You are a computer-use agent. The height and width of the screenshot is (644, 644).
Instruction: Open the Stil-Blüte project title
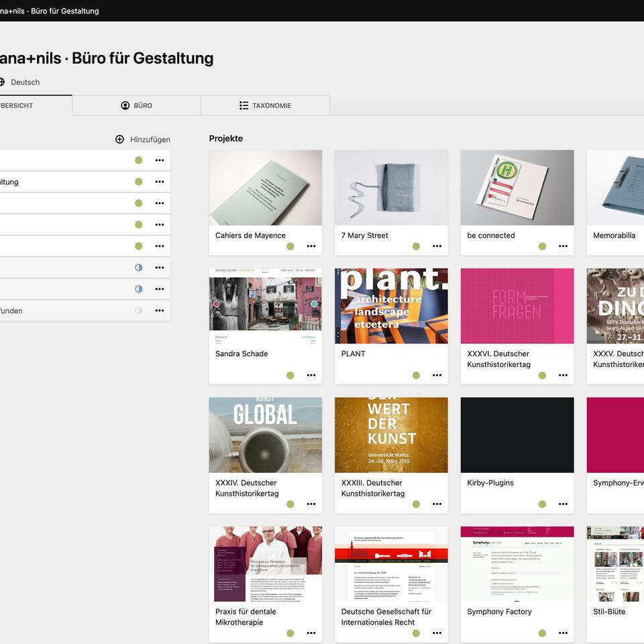[x=609, y=612]
